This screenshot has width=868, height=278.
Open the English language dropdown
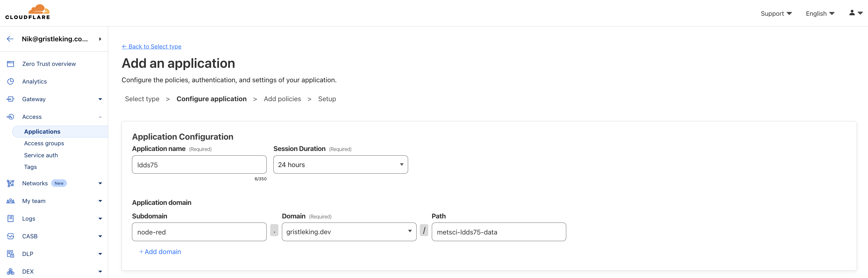(820, 14)
